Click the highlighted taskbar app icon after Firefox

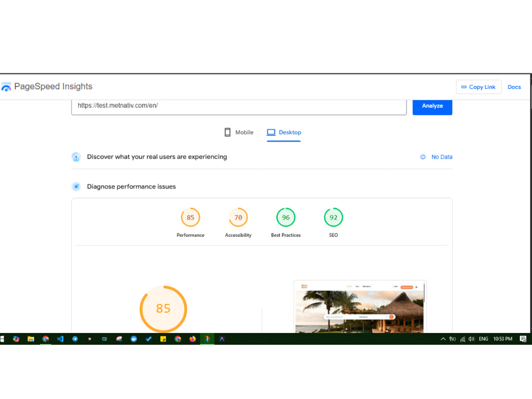(x=207, y=339)
